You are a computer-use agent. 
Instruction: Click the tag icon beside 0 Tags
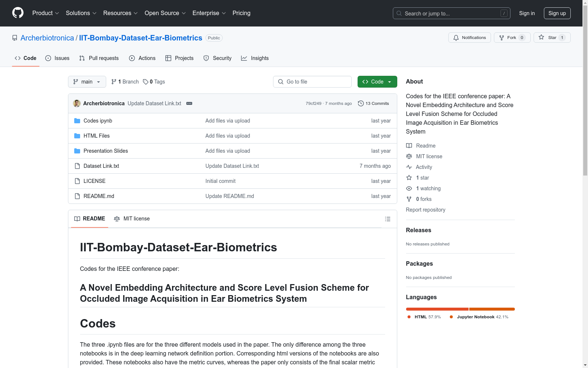click(x=146, y=82)
